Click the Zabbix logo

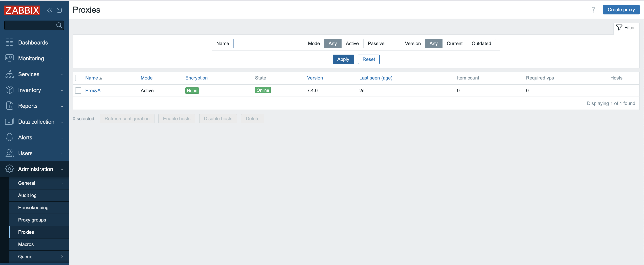22,10
